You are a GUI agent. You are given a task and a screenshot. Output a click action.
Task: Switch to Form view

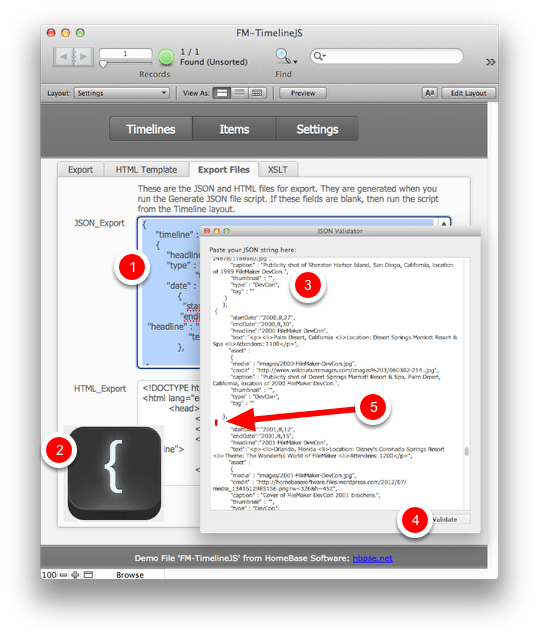click(222, 93)
